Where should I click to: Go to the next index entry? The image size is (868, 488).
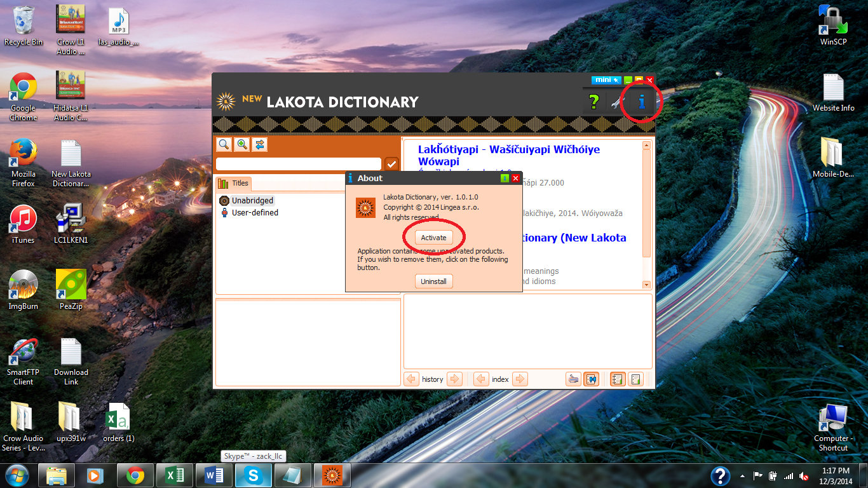[520, 379]
